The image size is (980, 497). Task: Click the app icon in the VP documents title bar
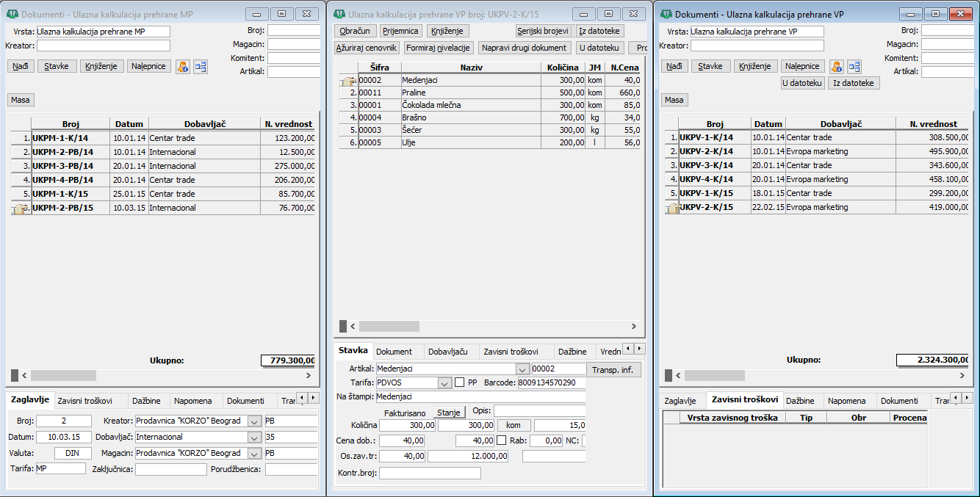tap(666, 14)
